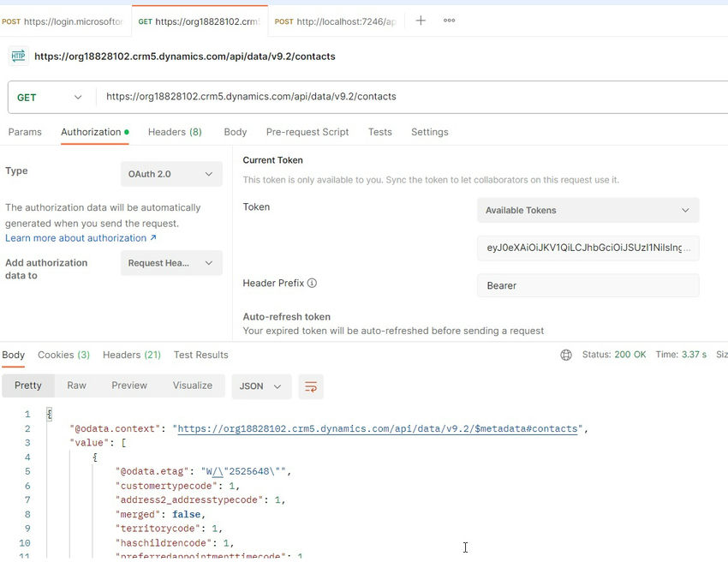Switch to the Raw response view
728x562 pixels.
[x=76, y=386]
